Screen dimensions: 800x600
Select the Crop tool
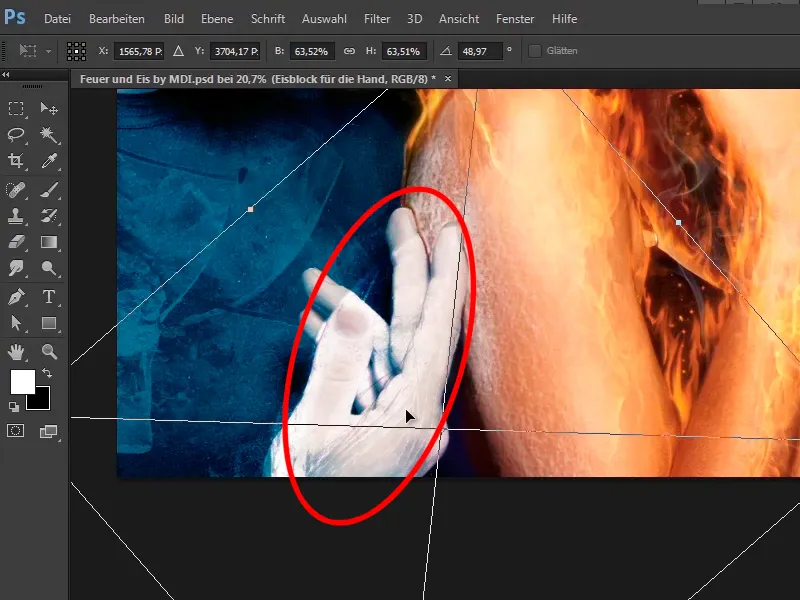point(16,161)
